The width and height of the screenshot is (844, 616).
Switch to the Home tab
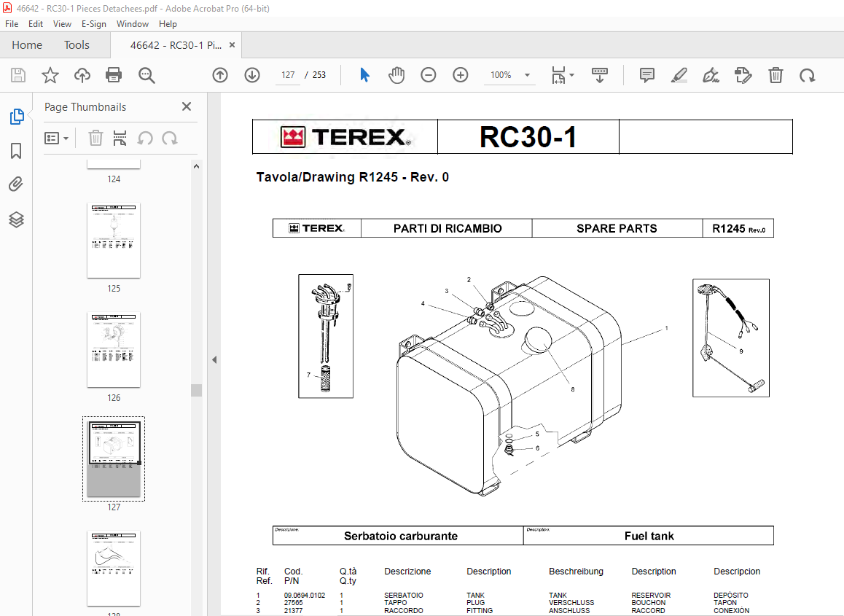click(27, 45)
